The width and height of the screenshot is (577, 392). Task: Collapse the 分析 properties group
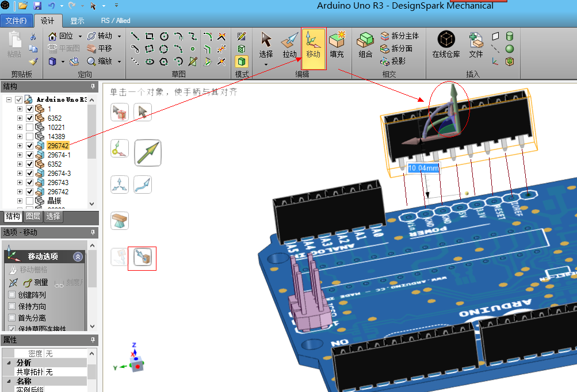pyautogui.click(x=9, y=363)
